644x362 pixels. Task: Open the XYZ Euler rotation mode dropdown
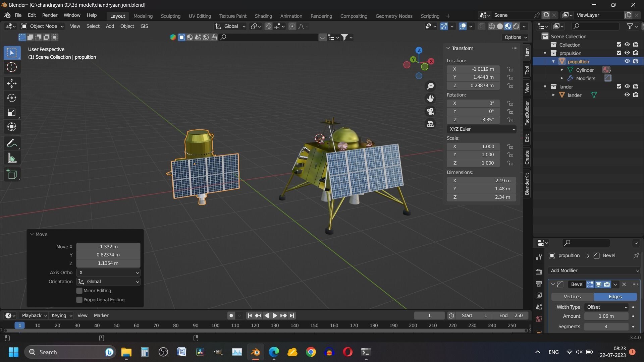click(481, 129)
